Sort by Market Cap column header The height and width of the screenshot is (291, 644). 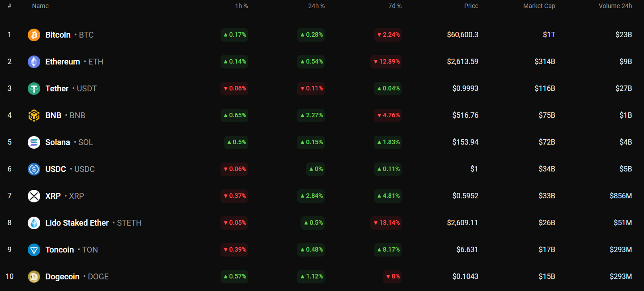(539, 6)
